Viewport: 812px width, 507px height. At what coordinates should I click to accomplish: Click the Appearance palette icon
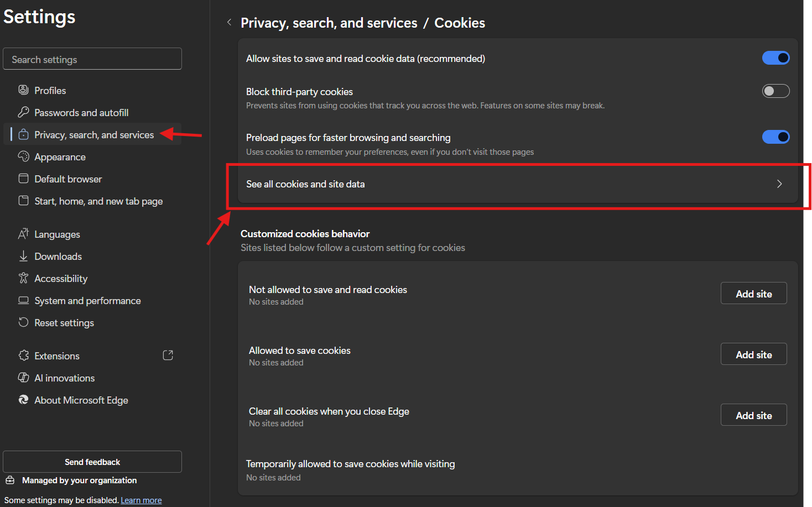coord(23,156)
